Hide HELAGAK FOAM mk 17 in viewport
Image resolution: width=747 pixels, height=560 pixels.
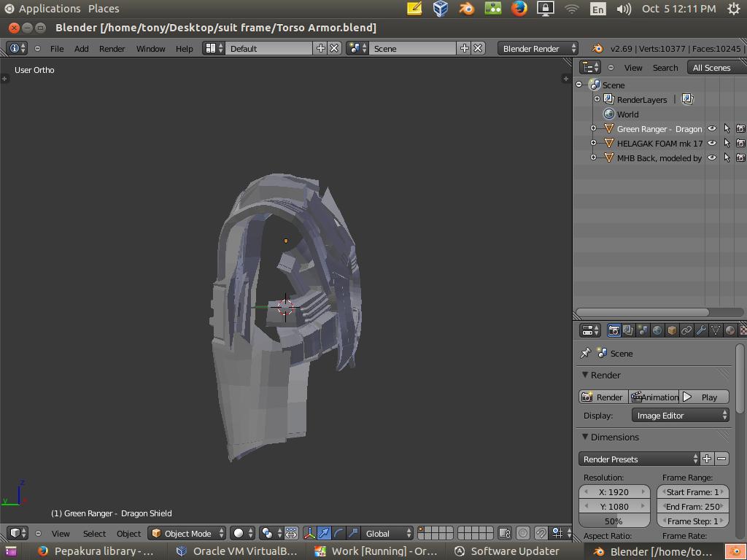tap(712, 143)
